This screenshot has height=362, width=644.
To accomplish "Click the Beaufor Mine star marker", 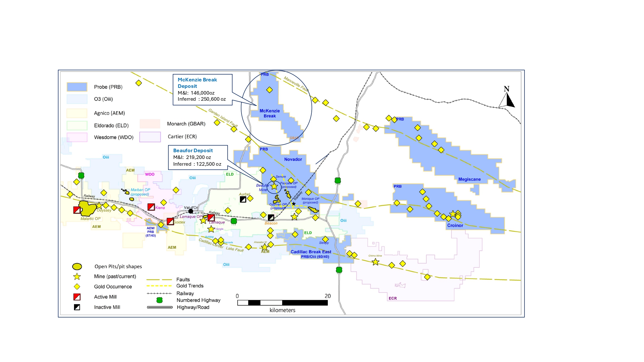I will pos(274,186).
